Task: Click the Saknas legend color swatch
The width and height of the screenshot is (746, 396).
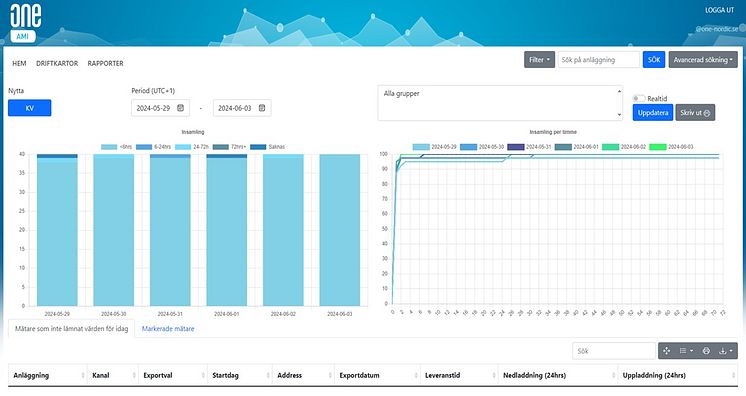Action: pyautogui.click(x=258, y=147)
